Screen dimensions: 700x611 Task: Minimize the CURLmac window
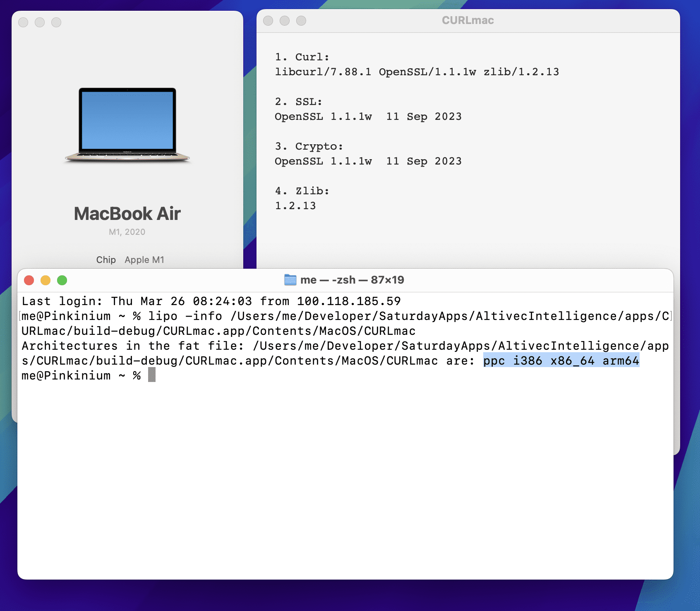(x=285, y=21)
